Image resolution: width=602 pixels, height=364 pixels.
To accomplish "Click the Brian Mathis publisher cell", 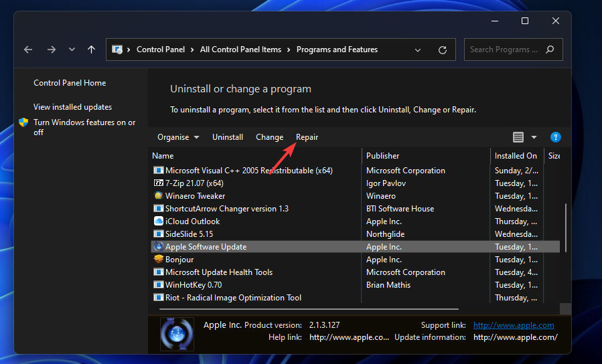I will click(388, 285).
